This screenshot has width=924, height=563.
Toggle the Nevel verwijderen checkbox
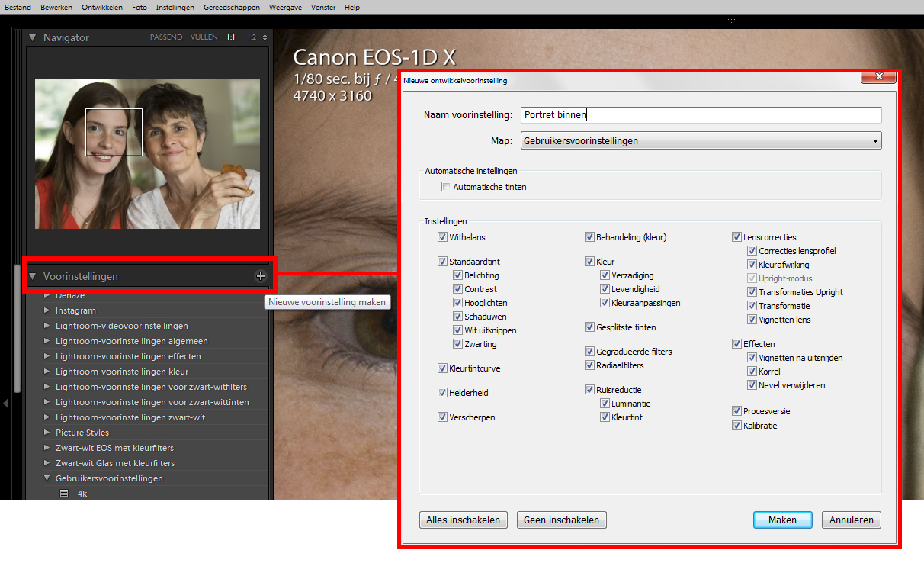click(752, 385)
